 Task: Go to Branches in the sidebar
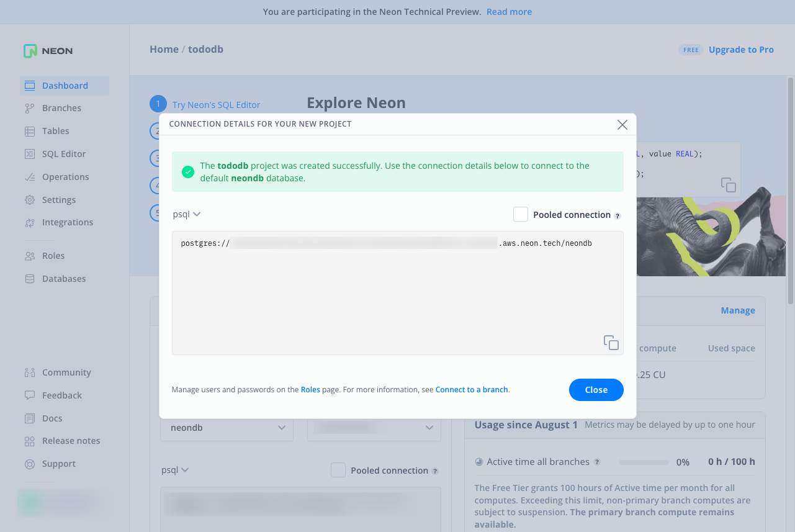(x=61, y=108)
